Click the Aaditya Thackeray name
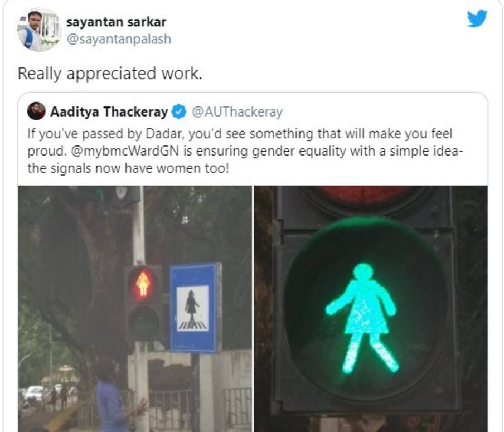 [109, 111]
